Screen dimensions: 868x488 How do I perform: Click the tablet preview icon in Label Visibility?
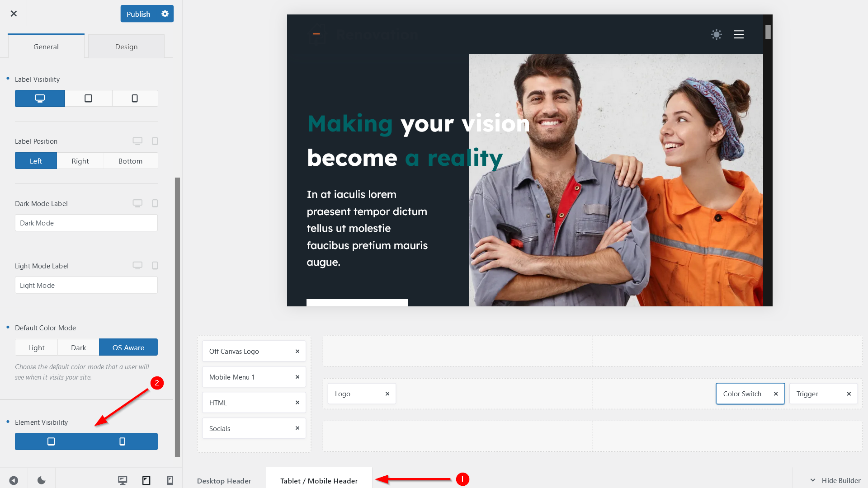tap(88, 99)
